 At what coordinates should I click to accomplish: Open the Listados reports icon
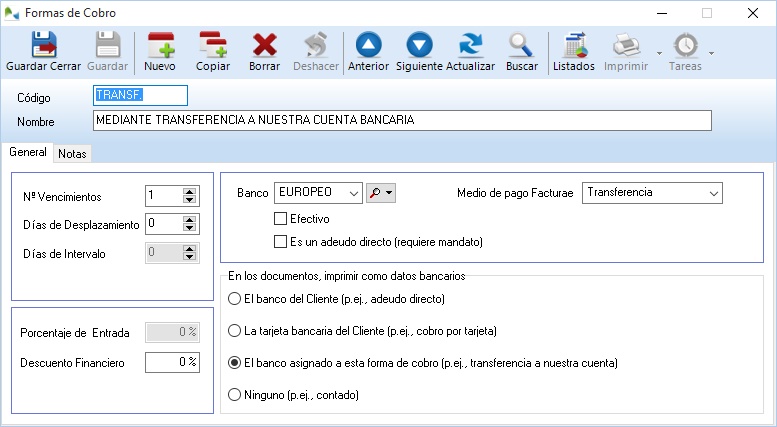(575, 46)
